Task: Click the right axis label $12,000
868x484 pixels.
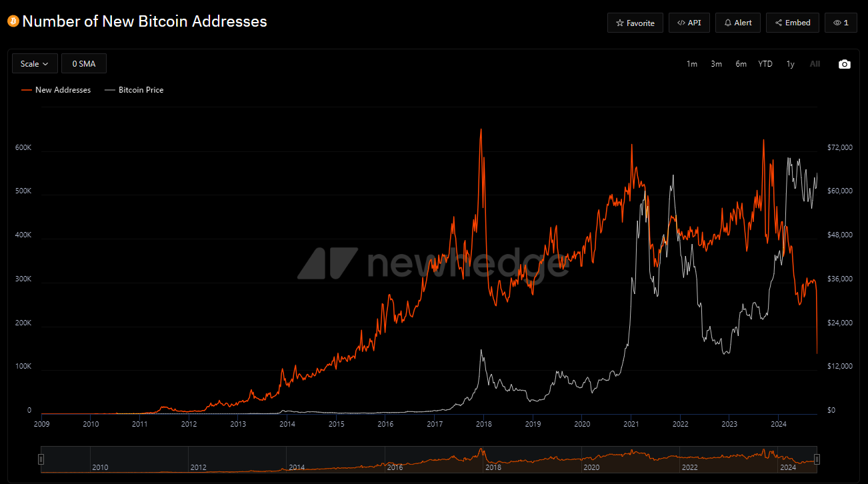Action: 840,367
